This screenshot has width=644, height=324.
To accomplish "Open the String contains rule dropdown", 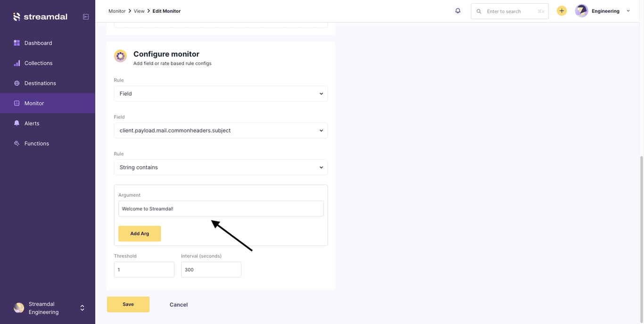I will (x=221, y=167).
